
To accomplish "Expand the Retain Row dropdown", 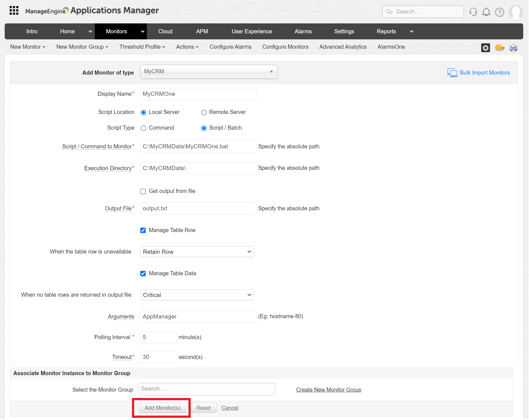I will coord(197,252).
